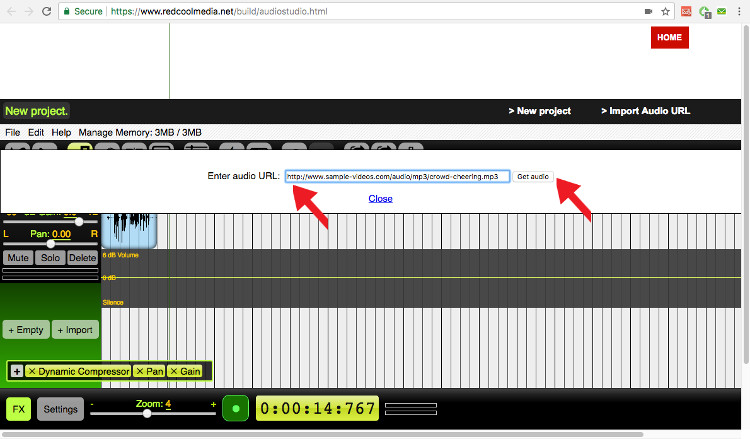Open the File menu

[13, 132]
